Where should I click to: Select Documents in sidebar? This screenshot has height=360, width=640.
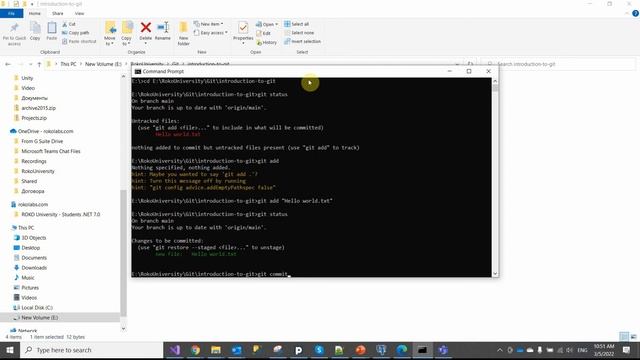(x=34, y=258)
